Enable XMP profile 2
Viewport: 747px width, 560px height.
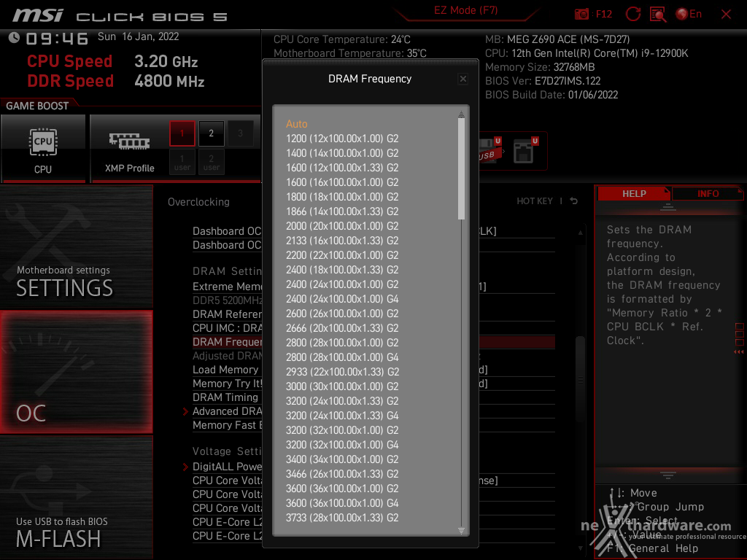(x=211, y=133)
